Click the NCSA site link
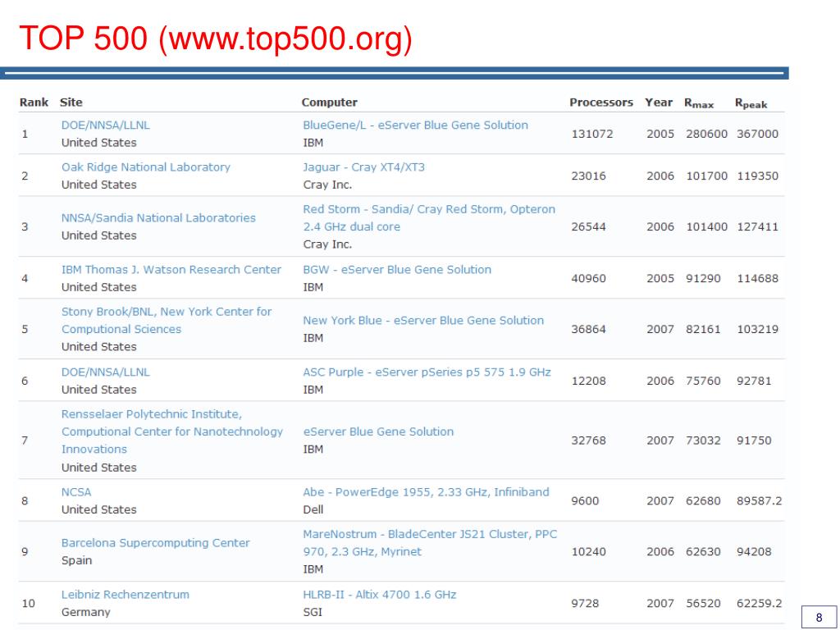The image size is (840, 630). (x=76, y=492)
